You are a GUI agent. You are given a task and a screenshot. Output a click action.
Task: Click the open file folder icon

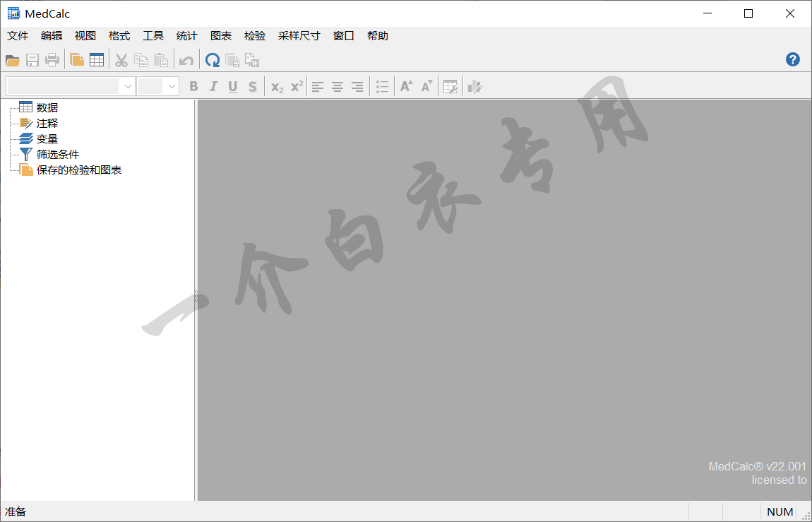click(x=13, y=60)
